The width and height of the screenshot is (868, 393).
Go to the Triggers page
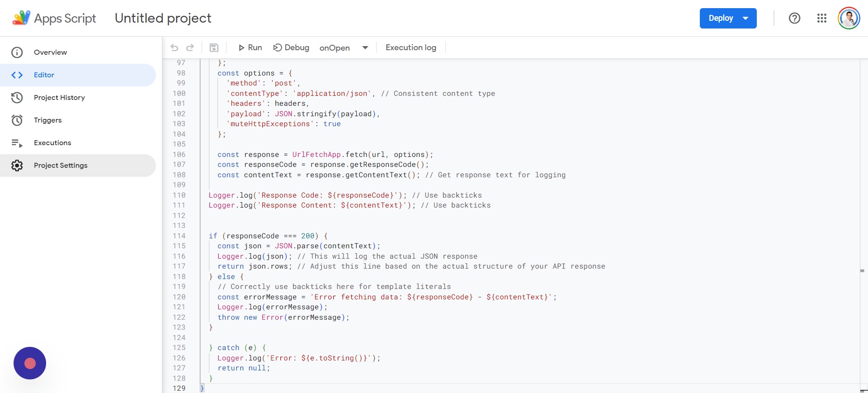coord(47,120)
